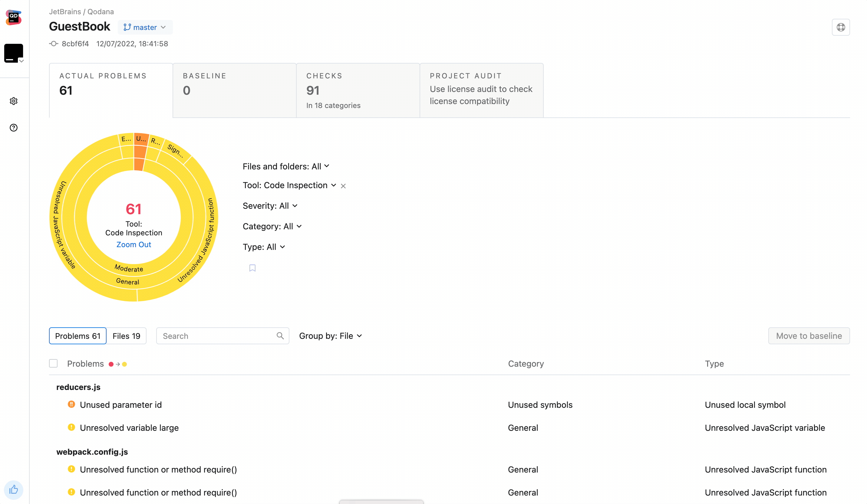Open the master branch dropdown
The image size is (867, 504).
(x=145, y=27)
